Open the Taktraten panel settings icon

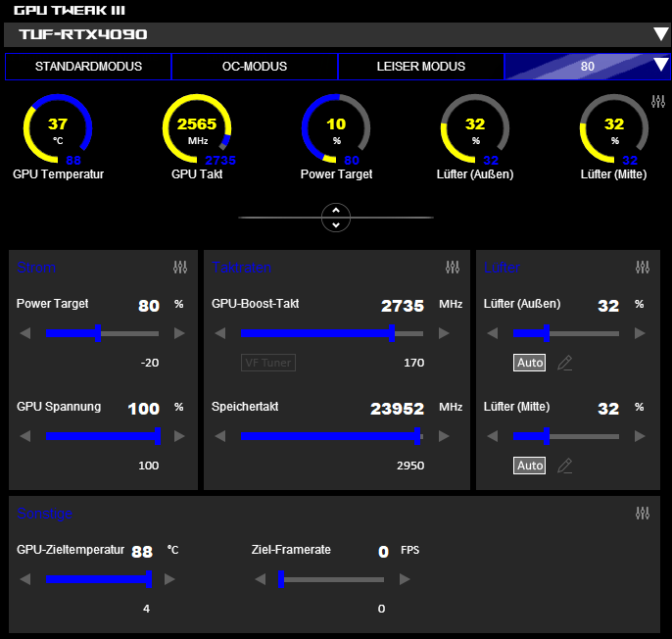point(453,268)
